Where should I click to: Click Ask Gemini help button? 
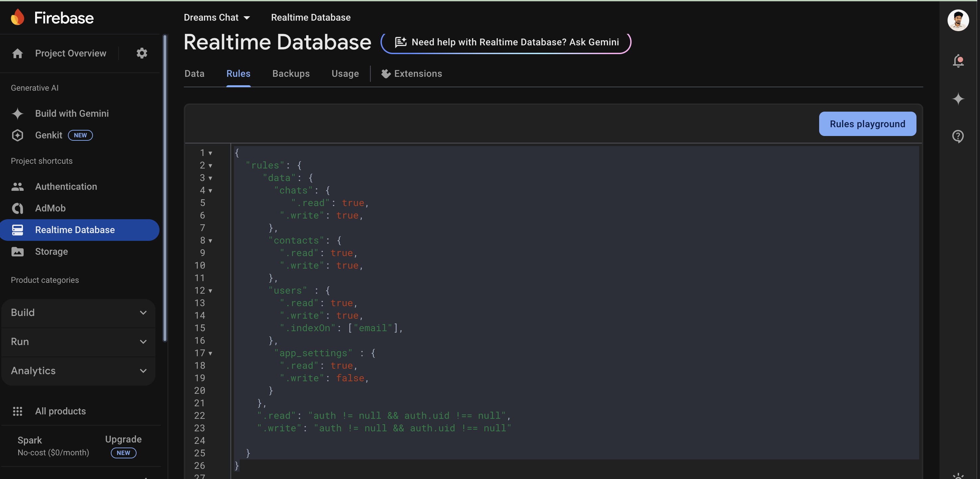pyautogui.click(x=506, y=42)
